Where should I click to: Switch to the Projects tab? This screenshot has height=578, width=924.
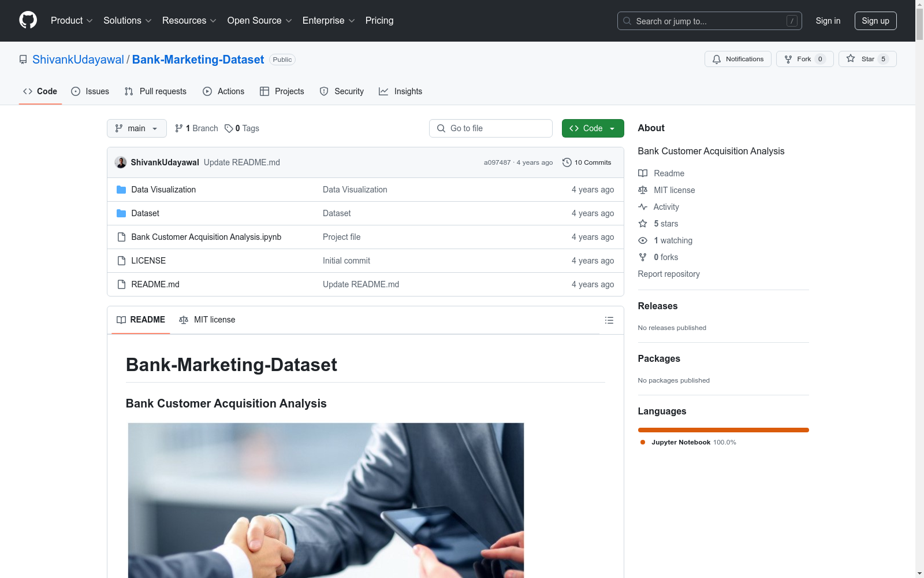pyautogui.click(x=282, y=91)
